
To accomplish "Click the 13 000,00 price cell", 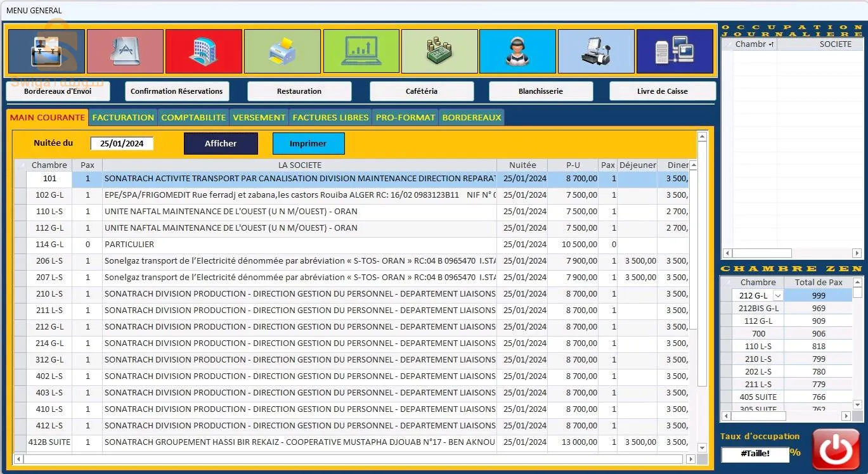I will pyautogui.click(x=573, y=442).
